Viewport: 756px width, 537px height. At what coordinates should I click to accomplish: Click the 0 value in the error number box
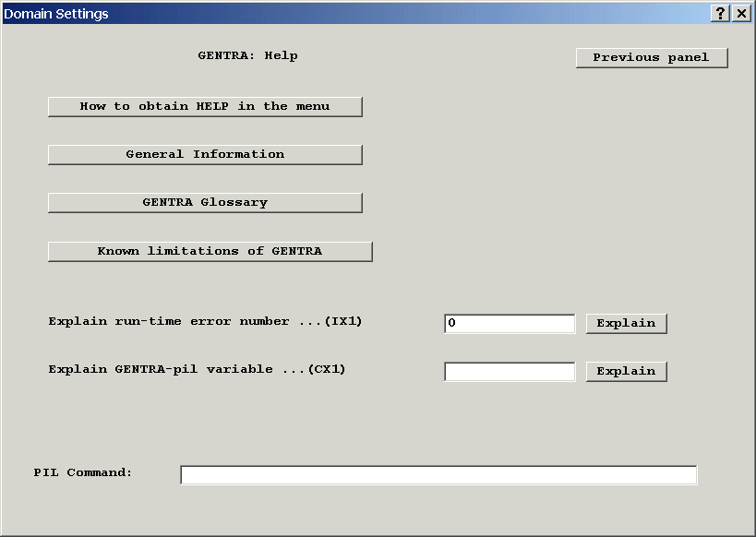click(x=451, y=323)
